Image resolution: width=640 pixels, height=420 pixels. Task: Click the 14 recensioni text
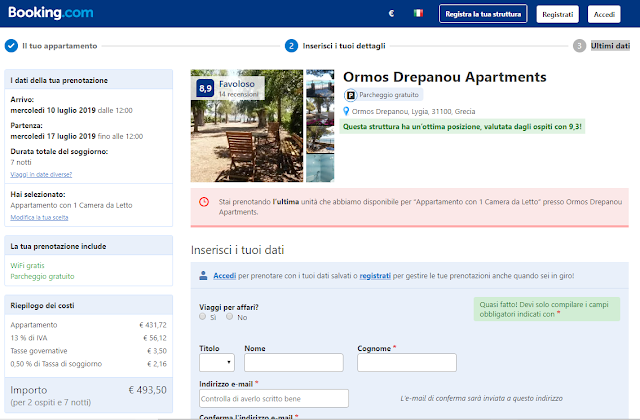pos(238,94)
